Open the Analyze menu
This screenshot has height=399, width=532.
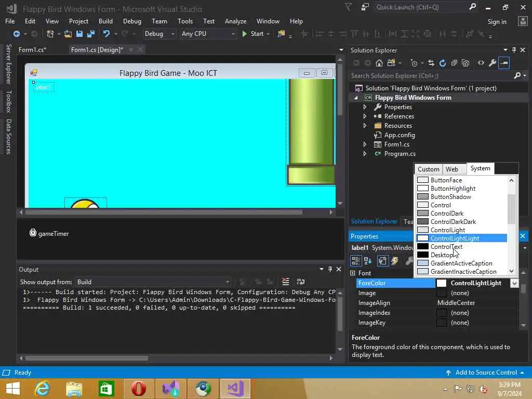235,21
